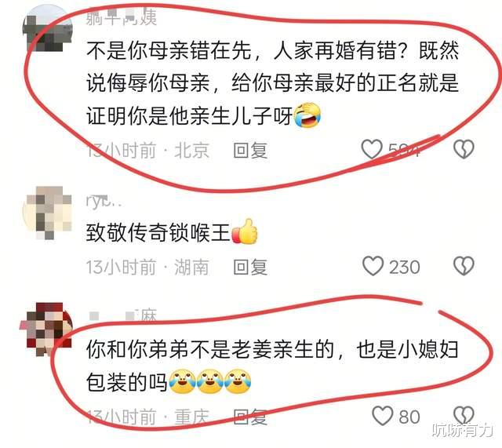Viewport: 502px width, 448px height.
Task: Open the second commenter's avatar
Action: click(47, 211)
